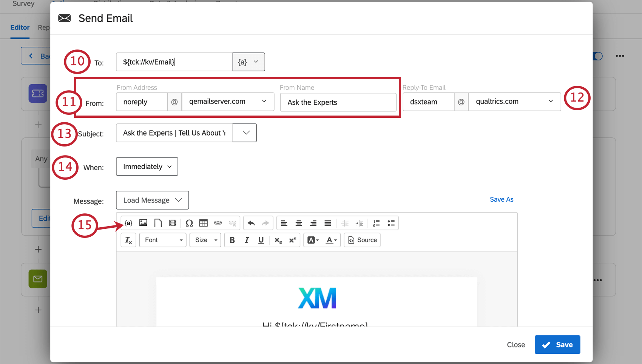
Task: Insert piped text using the {a} editor icon
Action: tap(128, 223)
